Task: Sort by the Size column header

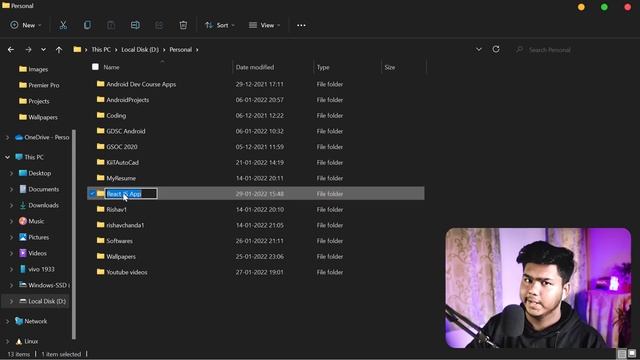Action: coord(390,67)
